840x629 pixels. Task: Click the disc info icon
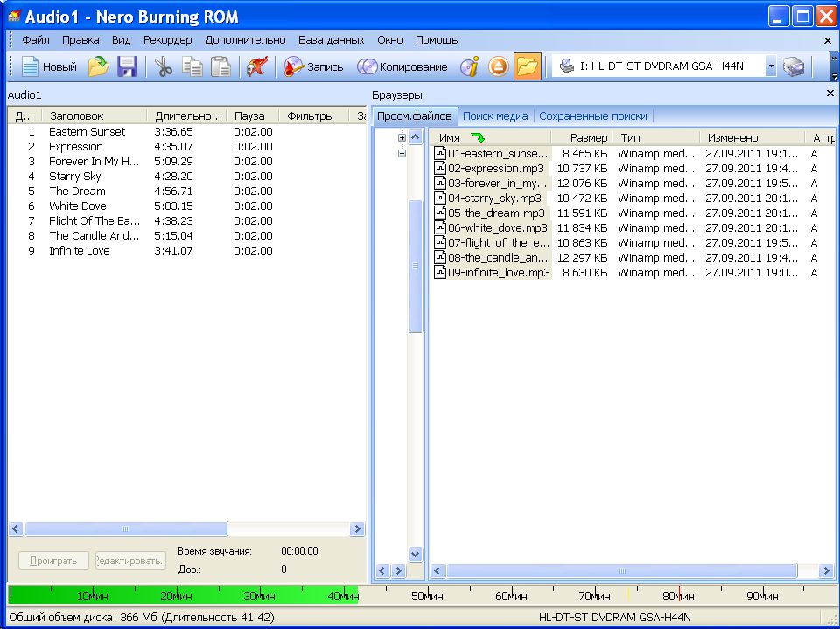[x=470, y=66]
